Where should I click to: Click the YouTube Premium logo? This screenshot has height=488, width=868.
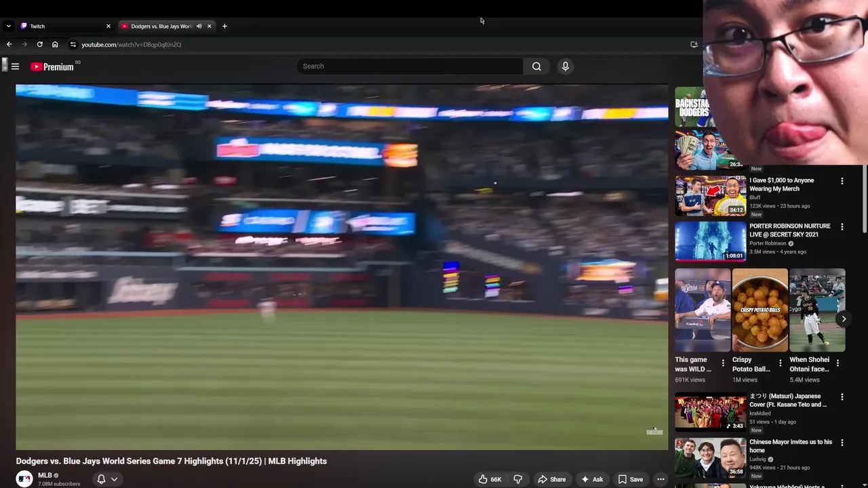[x=52, y=66]
